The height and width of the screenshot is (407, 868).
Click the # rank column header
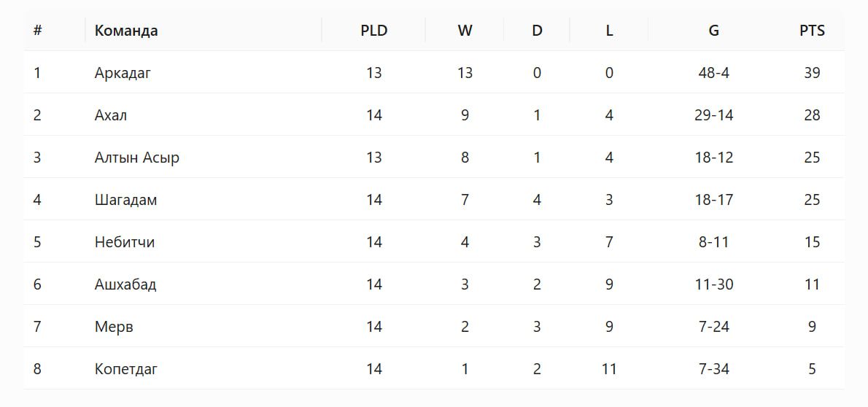[x=38, y=31]
